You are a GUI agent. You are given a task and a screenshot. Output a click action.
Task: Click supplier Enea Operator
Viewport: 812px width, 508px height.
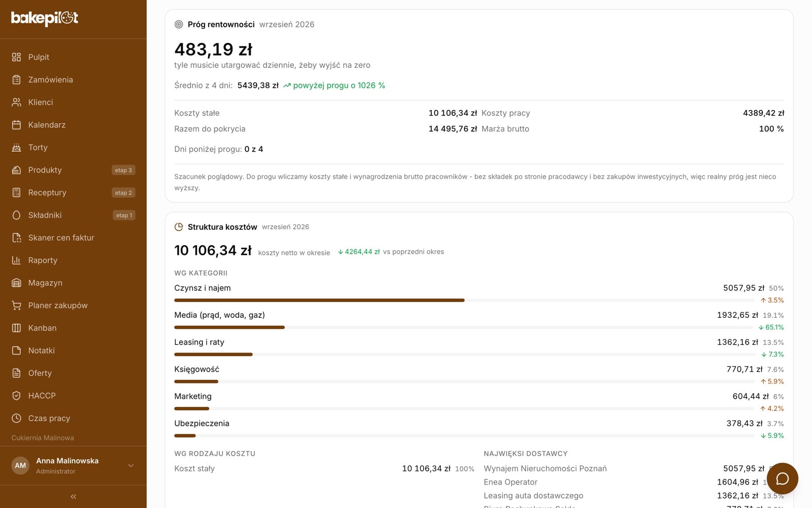pyautogui.click(x=511, y=482)
